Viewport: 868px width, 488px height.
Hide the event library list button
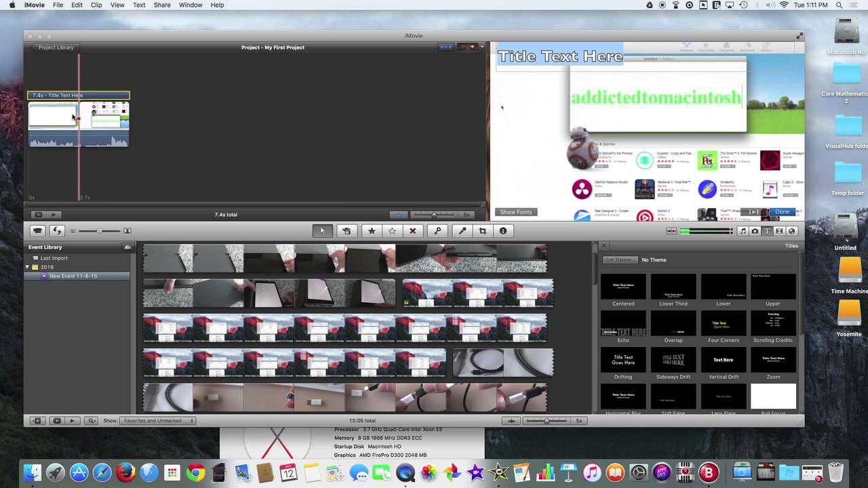tap(38, 421)
